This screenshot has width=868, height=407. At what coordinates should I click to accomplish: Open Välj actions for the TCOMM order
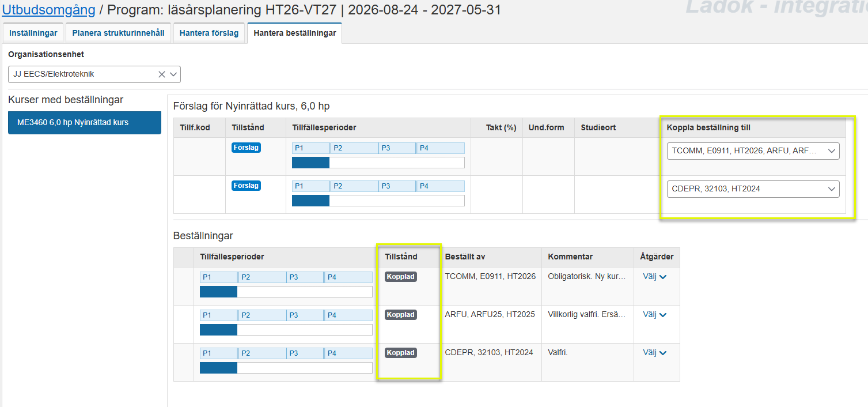[654, 277]
